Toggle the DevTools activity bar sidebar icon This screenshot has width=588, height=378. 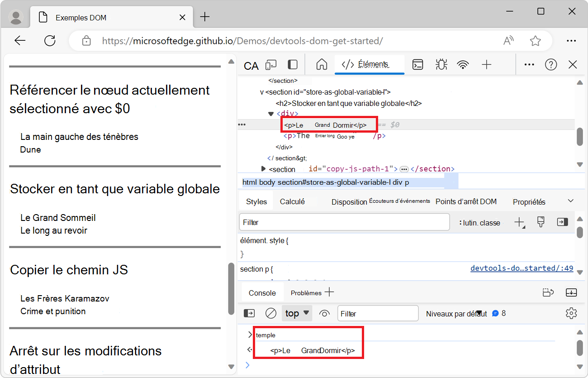coord(293,65)
